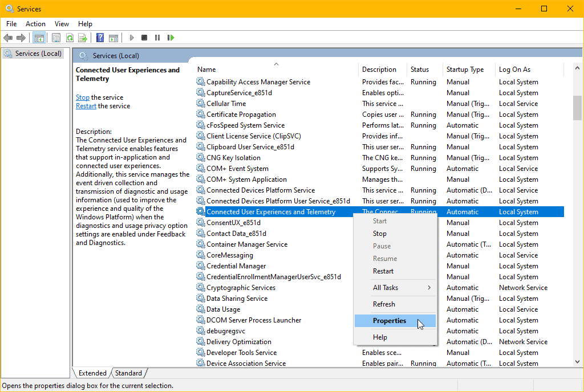Stop the service using the stop toolbar icon
The width and height of the screenshot is (584, 392).
pyautogui.click(x=144, y=38)
